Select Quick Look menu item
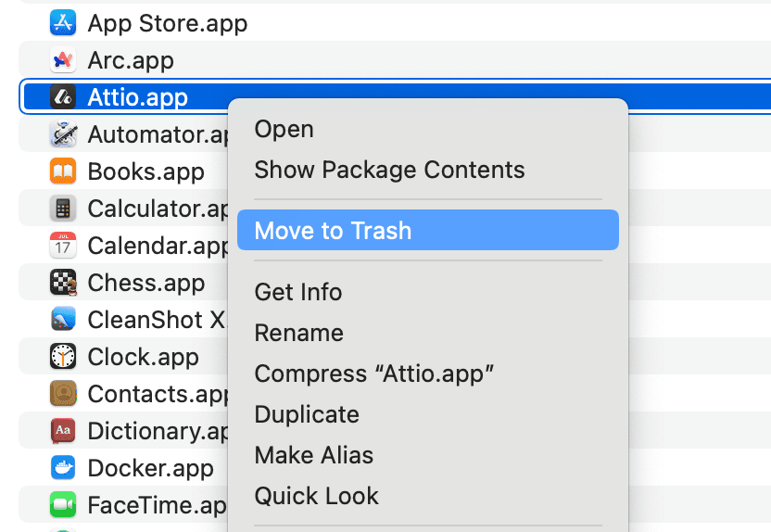Viewport: 771px width, 532px height. click(316, 496)
